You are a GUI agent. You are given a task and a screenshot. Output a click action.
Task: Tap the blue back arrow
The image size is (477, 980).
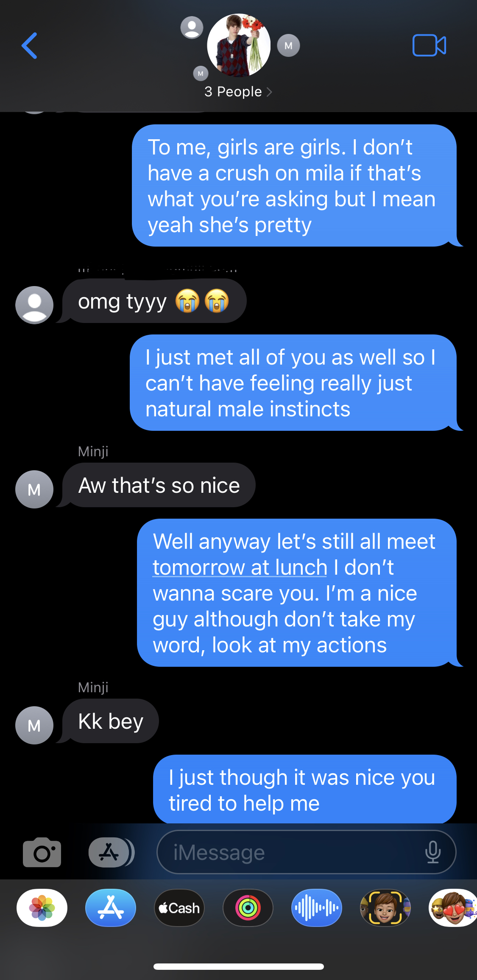[30, 45]
